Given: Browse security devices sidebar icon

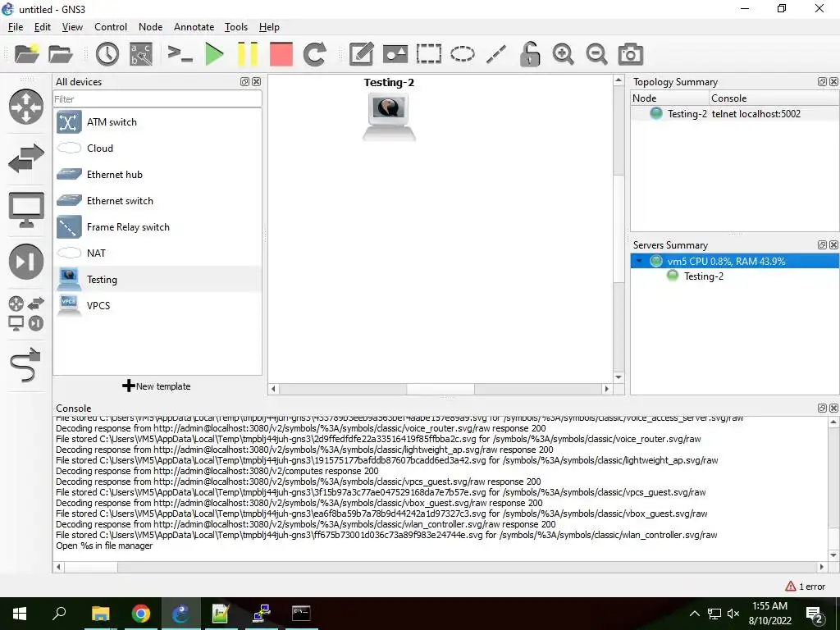Looking at the screenshot, I should pos(25,262).
